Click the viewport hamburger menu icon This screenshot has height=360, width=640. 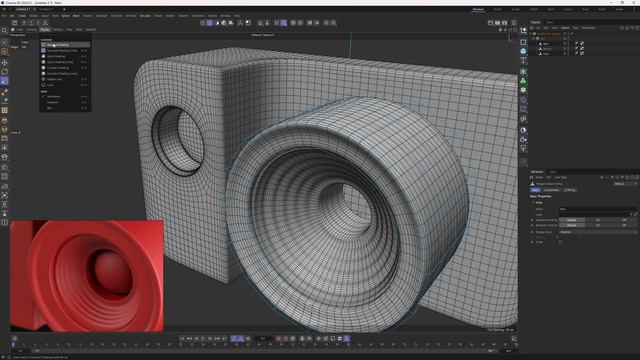(x=13, y=29)
